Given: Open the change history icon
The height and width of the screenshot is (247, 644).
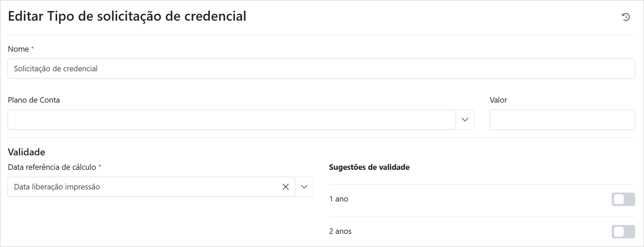Looking at the screenshot, I should pos(626,17).
